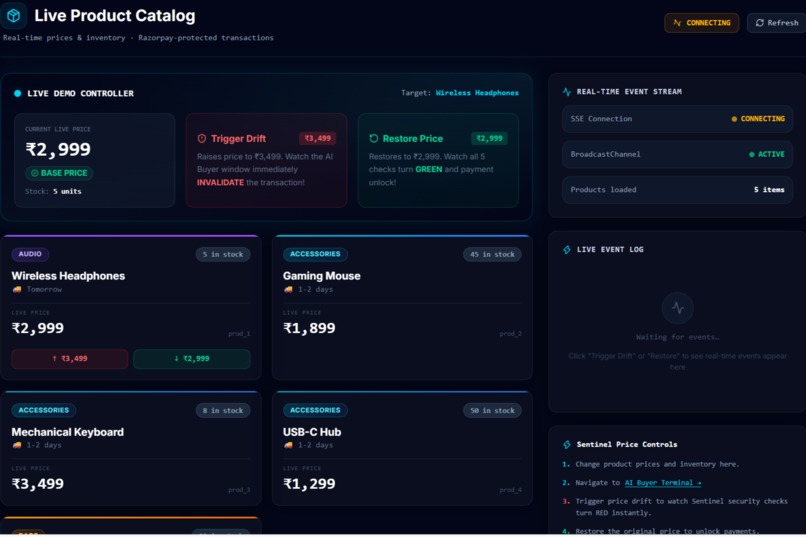Click the ₹1,299 USB-C Hub price
Image resolution: width=806 pixels, height=537 pixels.
309,484
